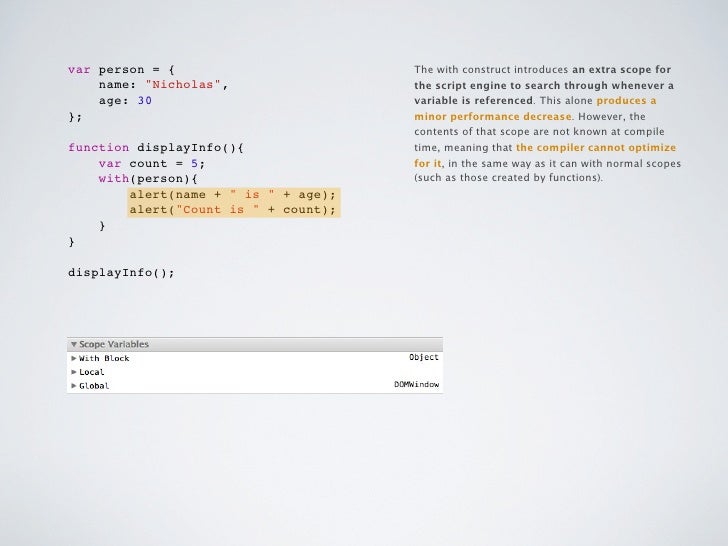Click the text "(such as those created by functions)."

508,178
